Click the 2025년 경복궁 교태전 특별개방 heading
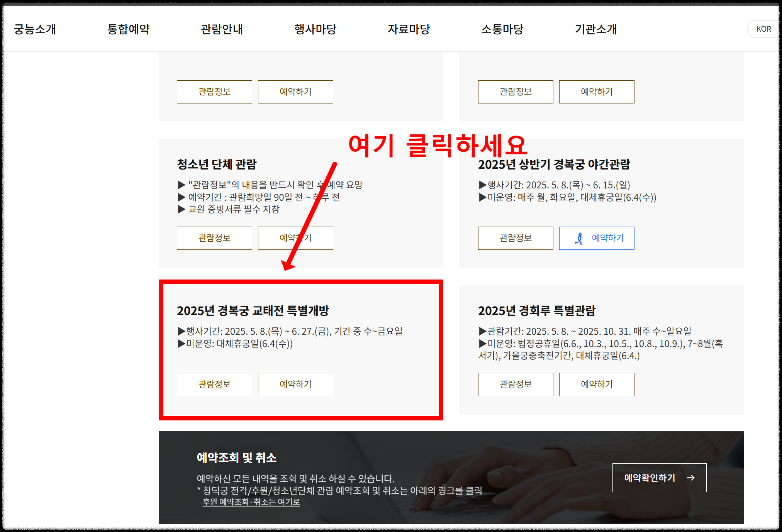This screenshot has width=782, height=532. pyautogui.click(x=253, y=311)
